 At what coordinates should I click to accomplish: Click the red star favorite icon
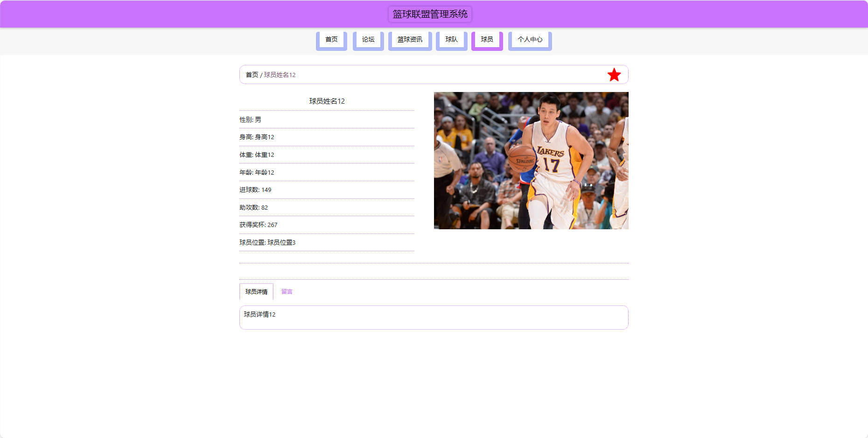[614, 75]
